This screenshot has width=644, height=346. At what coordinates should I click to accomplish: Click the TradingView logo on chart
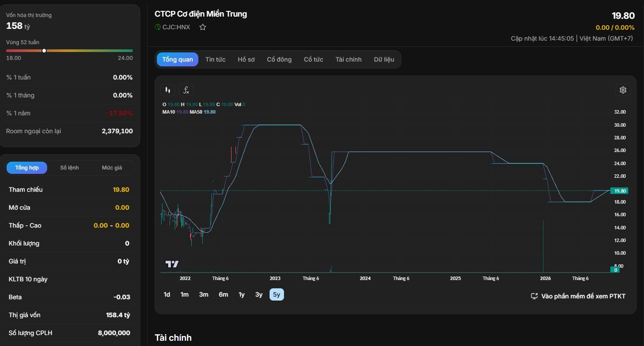(172, 264)
